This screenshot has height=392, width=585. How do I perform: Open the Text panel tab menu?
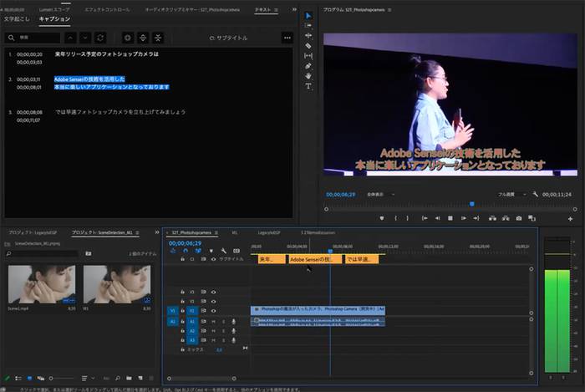(276, 10)
